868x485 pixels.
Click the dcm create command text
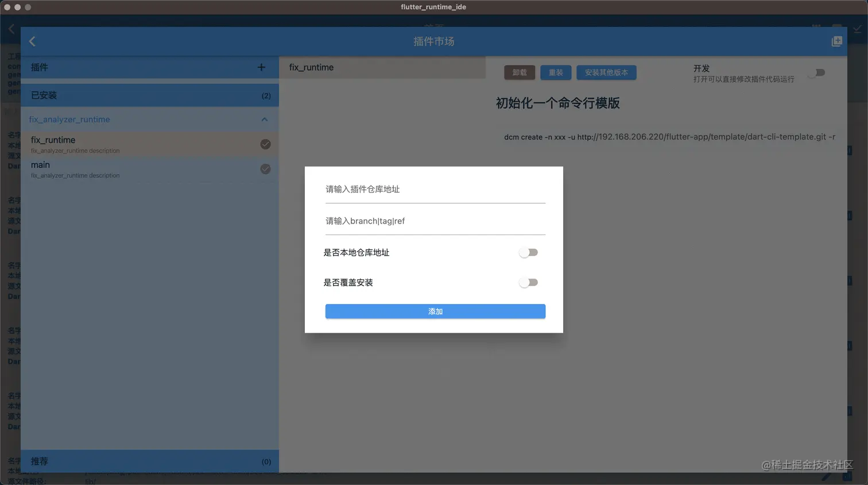669,137
